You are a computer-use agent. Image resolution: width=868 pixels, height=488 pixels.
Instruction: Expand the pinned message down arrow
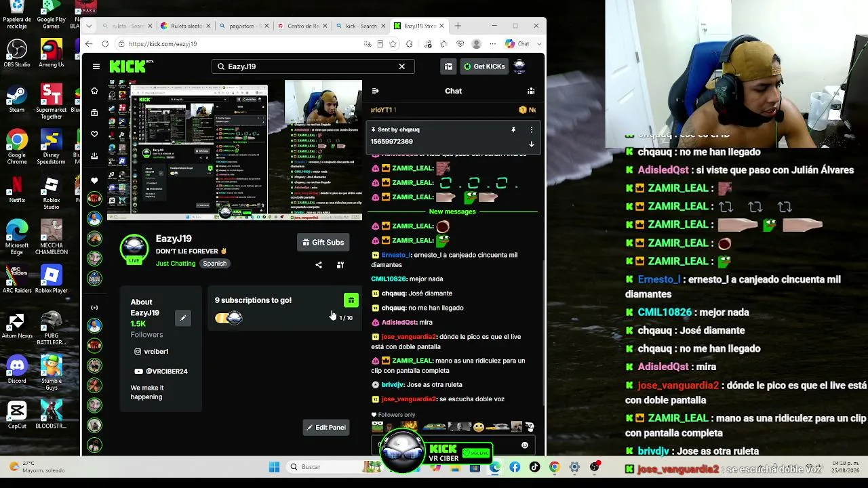(531, 144)
